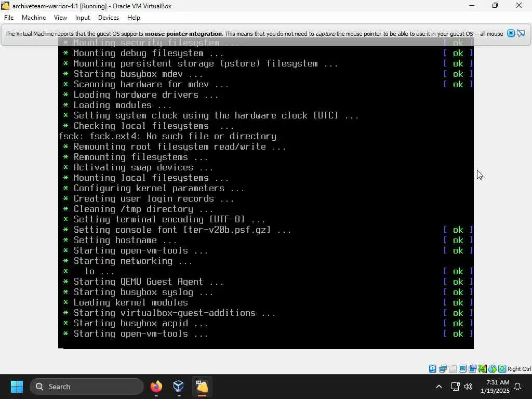Click the grayed-out shared folders status icon

click(x=453, y=369)
